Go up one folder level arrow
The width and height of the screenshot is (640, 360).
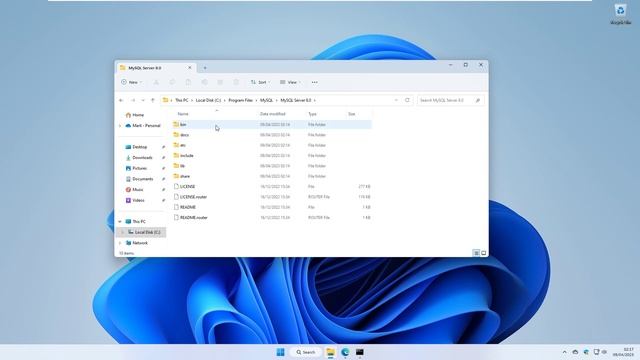(153, 100)
